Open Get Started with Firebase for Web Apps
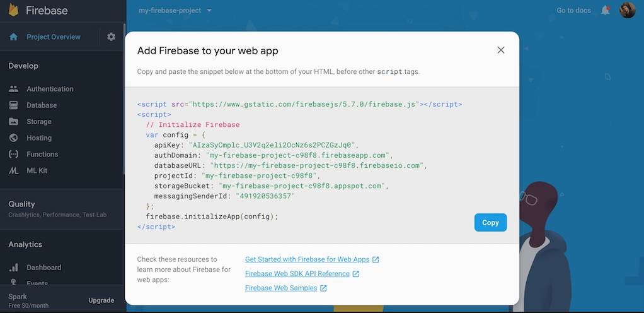Viewport: 644px width, 313px height. 308,259
